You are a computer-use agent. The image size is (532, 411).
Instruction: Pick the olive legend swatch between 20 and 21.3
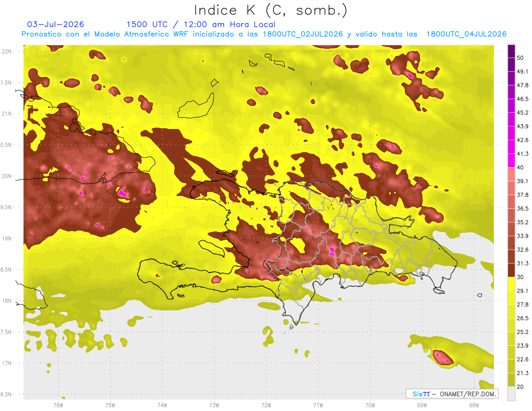click(x=511, y=380)
